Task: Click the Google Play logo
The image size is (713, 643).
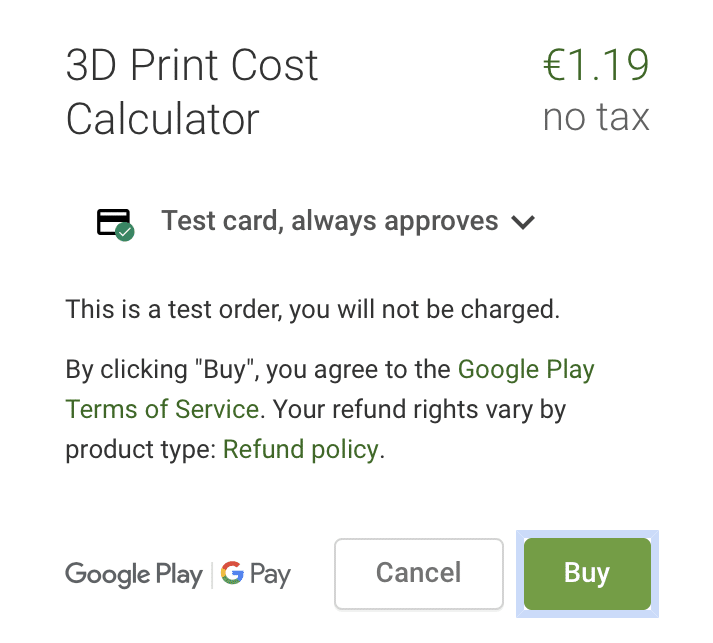Action: click(x=134, y=575)
